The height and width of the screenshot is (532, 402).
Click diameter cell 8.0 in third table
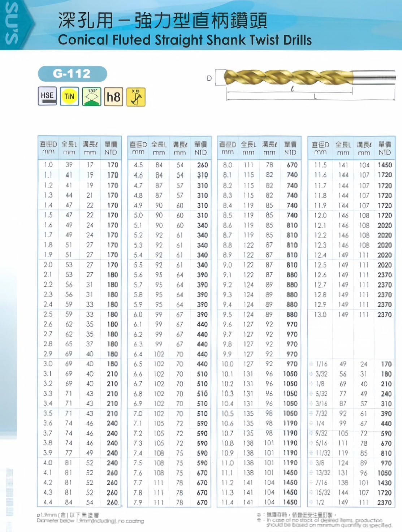pos(228,165)
